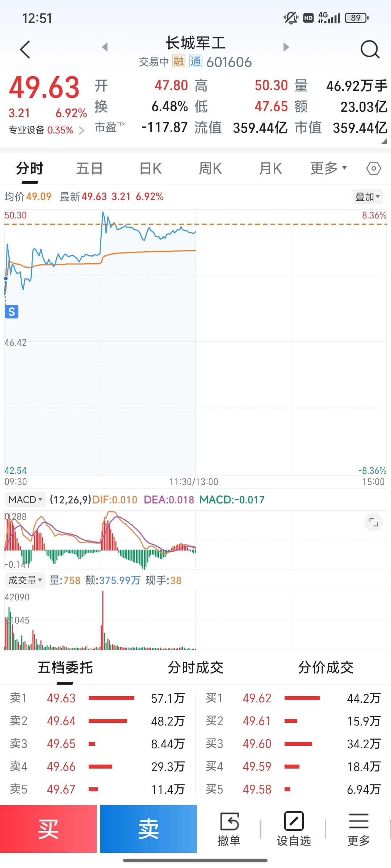The image size is (391, 868).
Task: Open the 成交量 indicator dropdown
Action: coord(25,580)
